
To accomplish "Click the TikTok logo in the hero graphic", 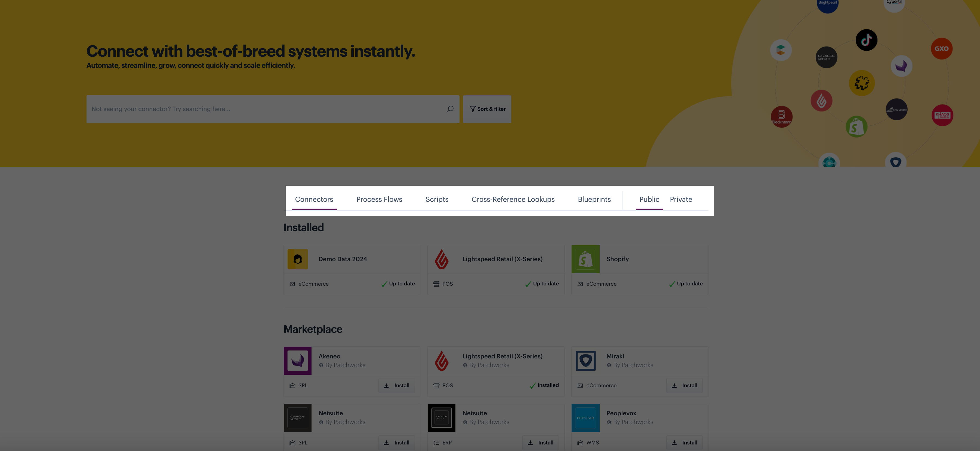I will (866, 40).
